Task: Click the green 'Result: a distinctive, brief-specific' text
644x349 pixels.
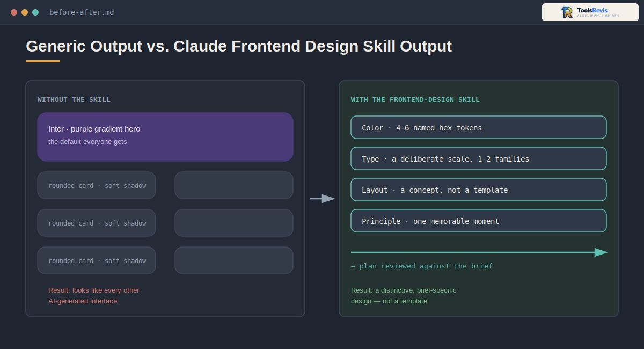Action: tap(404, 290)
